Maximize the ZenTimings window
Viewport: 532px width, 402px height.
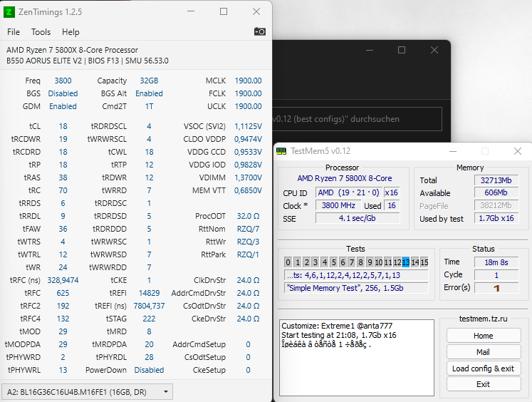pos(224,11)
